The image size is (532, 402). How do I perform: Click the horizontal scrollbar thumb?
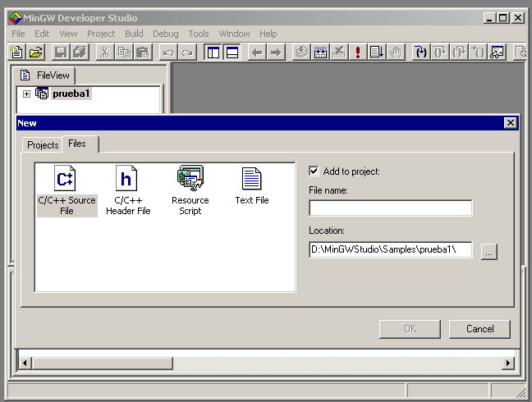coord(102,363)
